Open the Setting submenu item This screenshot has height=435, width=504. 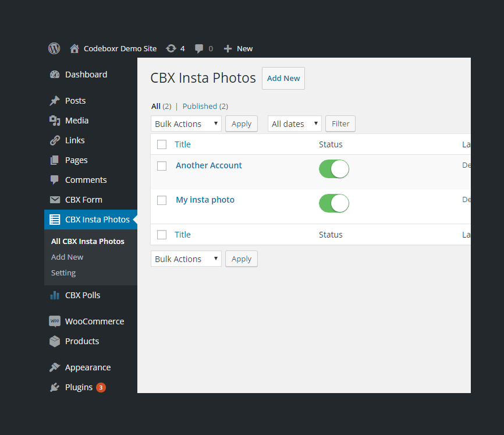tap(63, 273)
